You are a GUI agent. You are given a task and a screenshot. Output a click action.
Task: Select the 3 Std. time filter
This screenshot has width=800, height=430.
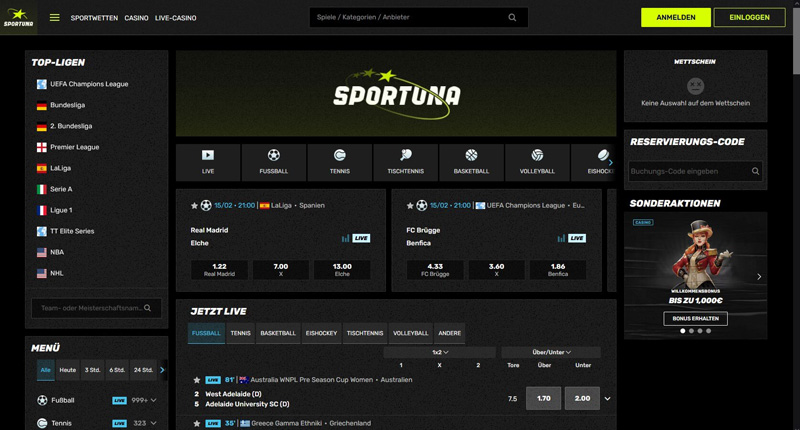(92, 370)
